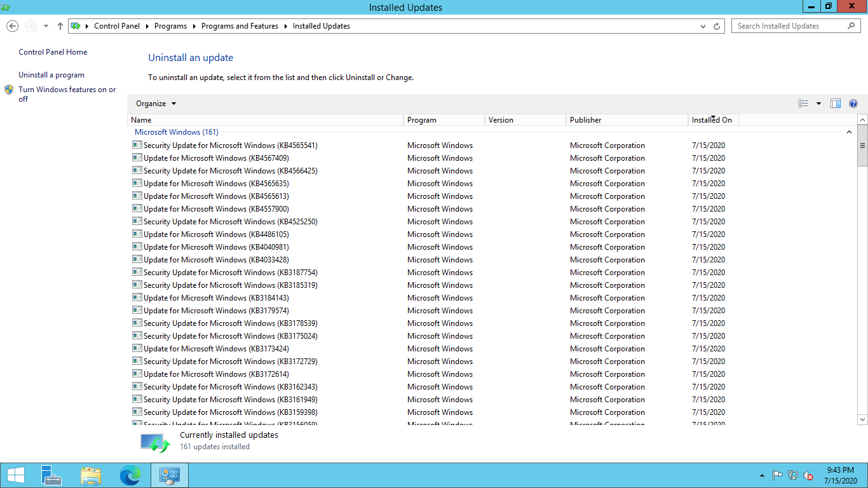This screenshot has height=488, width=868.
Task: Click Control Panel breadcrumb in address bar
Action: 118,26
